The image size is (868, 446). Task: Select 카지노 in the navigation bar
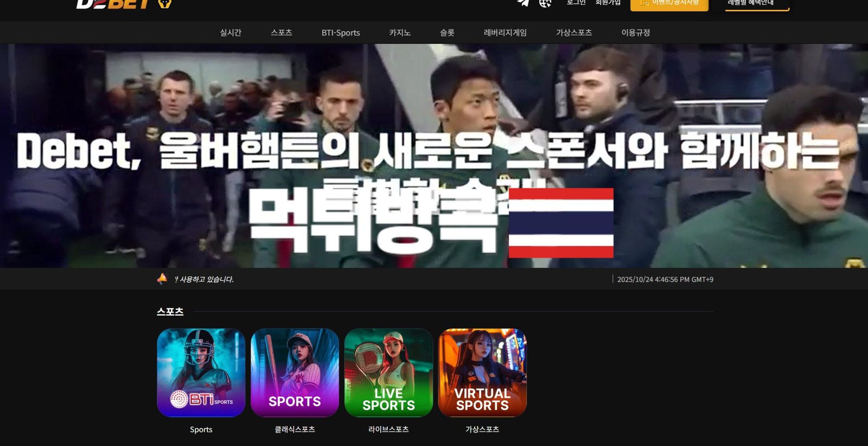click(400, 33)
